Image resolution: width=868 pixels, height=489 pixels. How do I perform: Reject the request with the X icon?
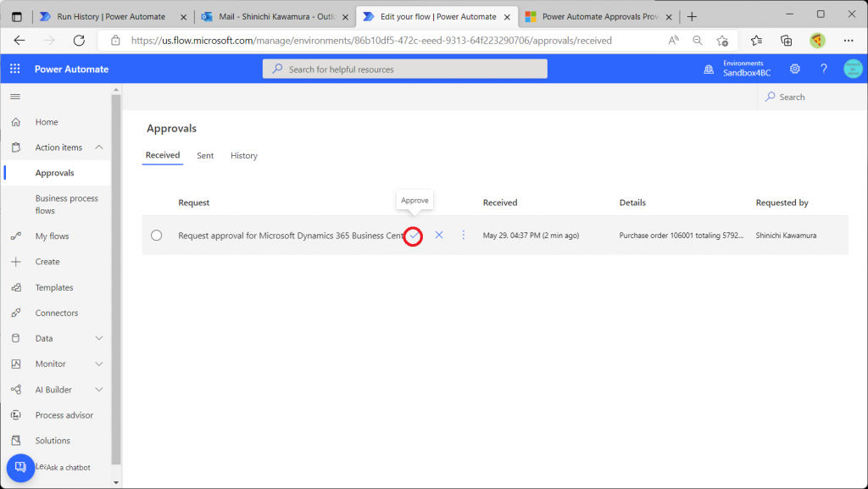tap(439, 235)
